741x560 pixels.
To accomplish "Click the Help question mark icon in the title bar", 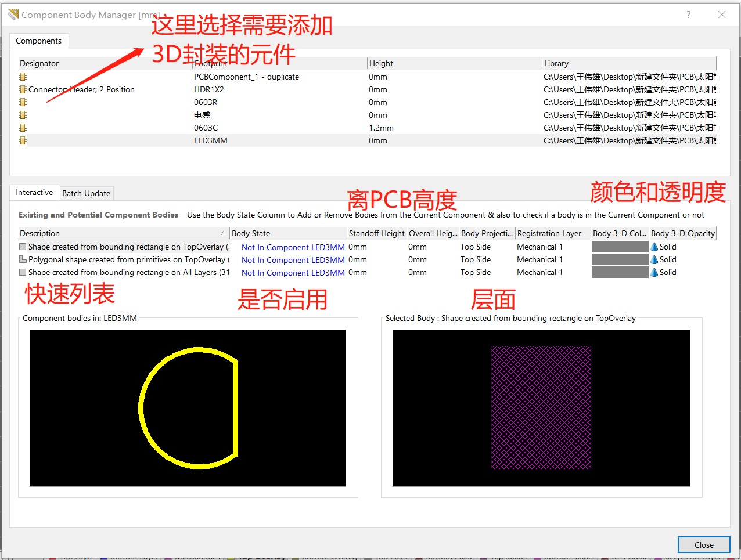I will coord(688,15).
